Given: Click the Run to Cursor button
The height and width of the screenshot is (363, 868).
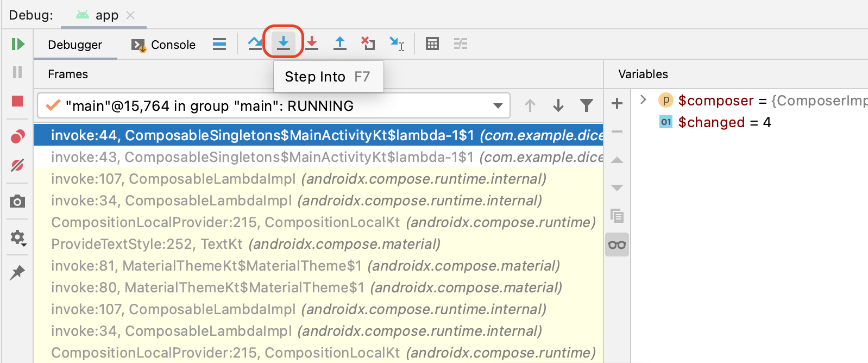Looking at the screenshot, I should pyautogui.click(x=397, y=43).
